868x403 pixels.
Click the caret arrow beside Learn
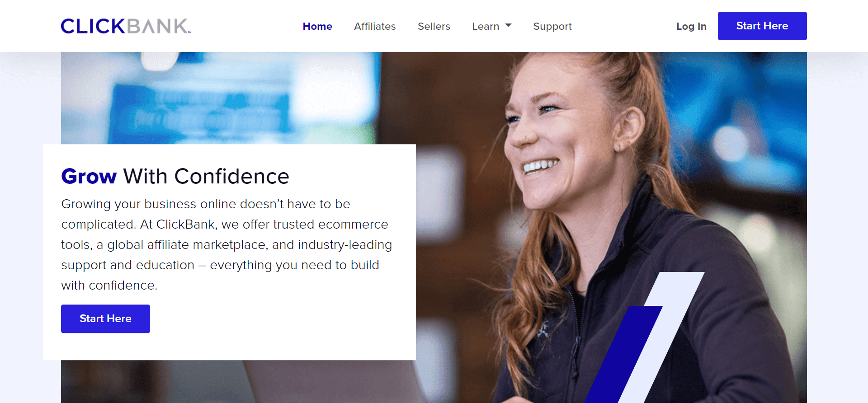click(508, 25)
